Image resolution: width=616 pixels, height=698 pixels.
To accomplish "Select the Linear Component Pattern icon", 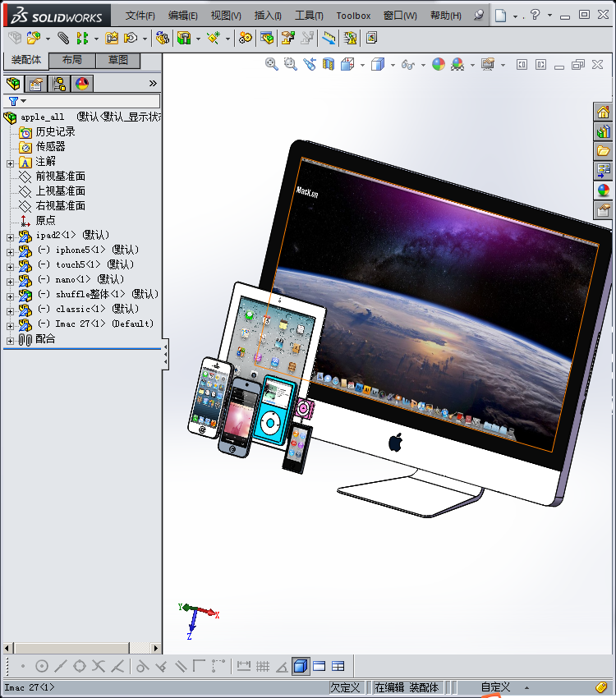I will pyautogui.click(x=82, y=39).
